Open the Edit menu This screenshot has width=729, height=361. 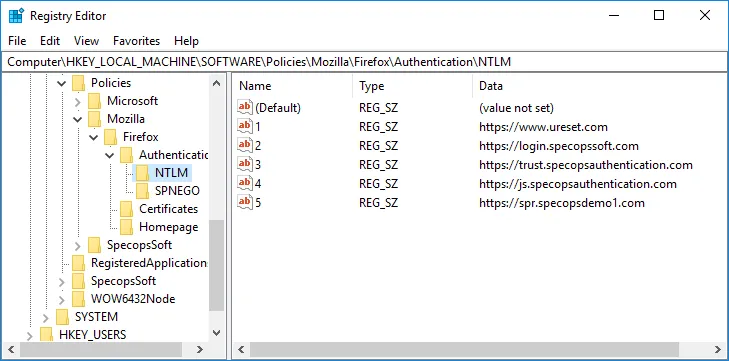coord(50,41)
